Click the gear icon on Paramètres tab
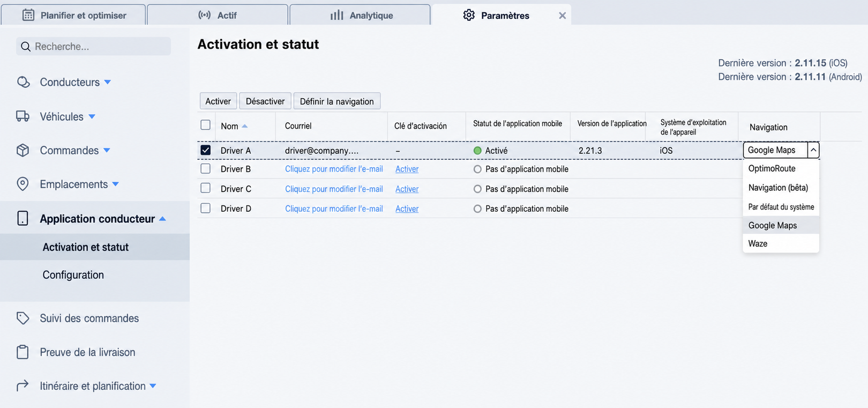The height and width of the screenshot is (408, 868). coord(469,15)
